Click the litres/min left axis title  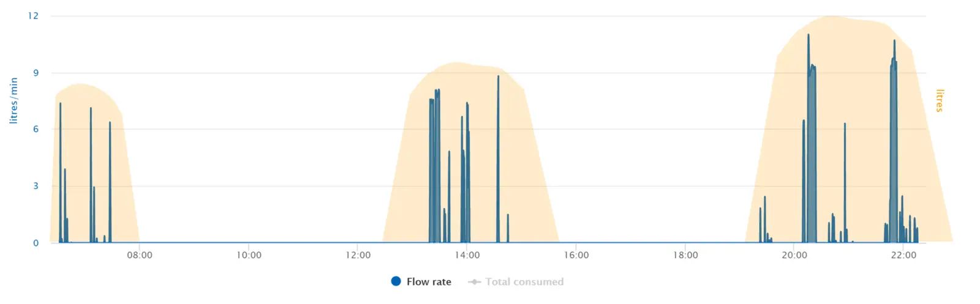point(13,101)
